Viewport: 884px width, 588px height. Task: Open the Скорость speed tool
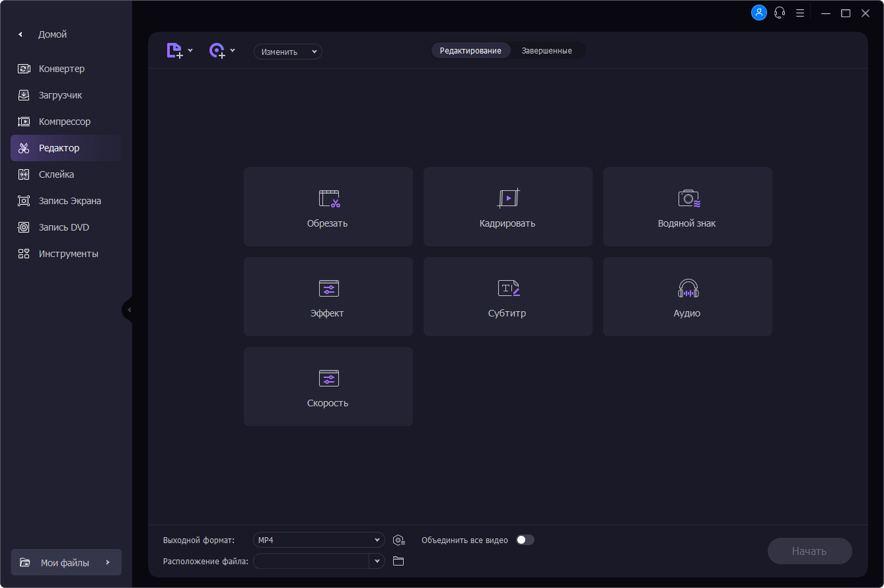coord(328,386)
